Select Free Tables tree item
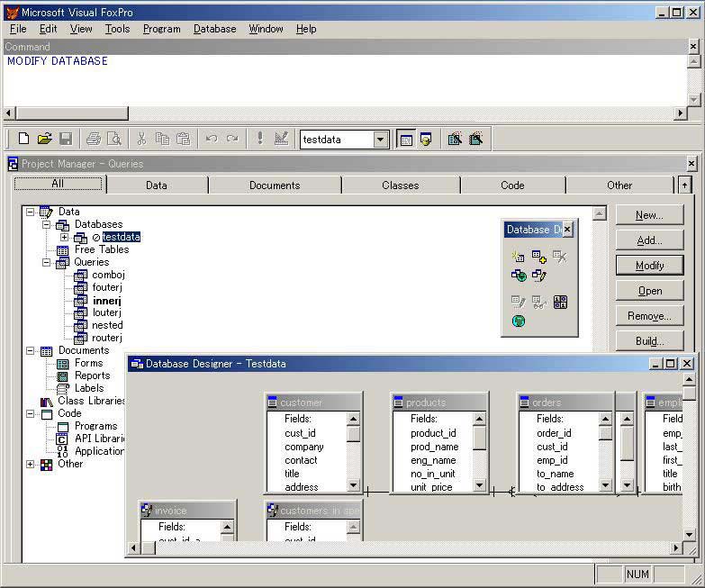This screenshot has width=705, height=588. coord(102,249)
